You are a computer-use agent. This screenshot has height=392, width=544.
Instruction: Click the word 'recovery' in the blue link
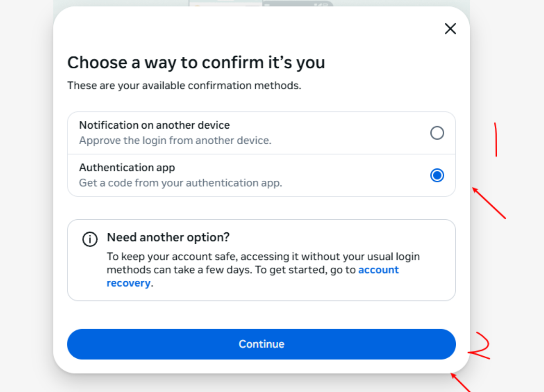[128, 284]
